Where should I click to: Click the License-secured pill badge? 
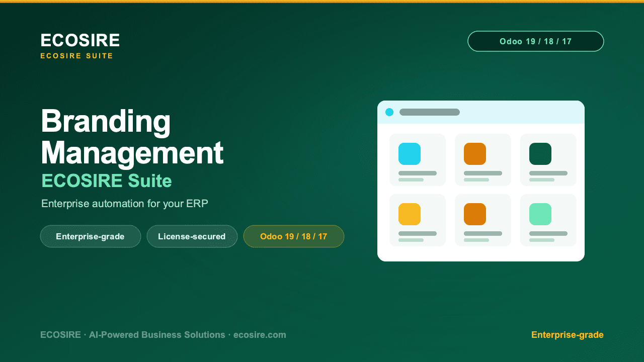click(192, 236)
